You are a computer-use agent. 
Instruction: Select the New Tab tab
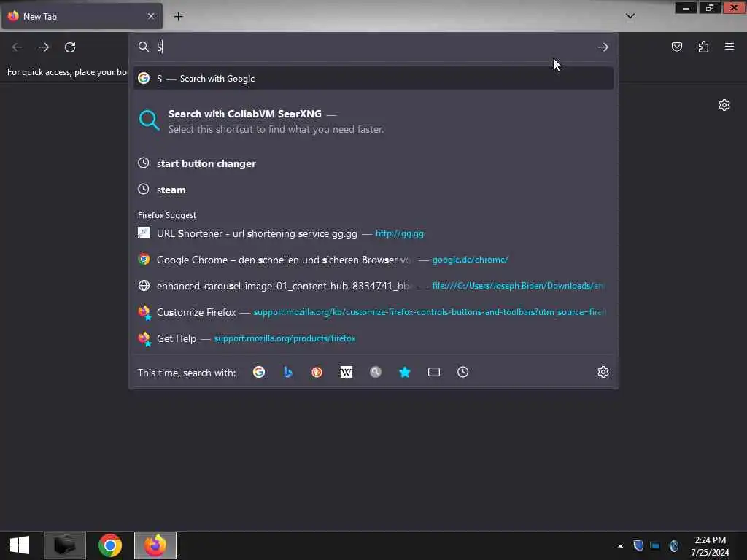click(x=82, y=16)
